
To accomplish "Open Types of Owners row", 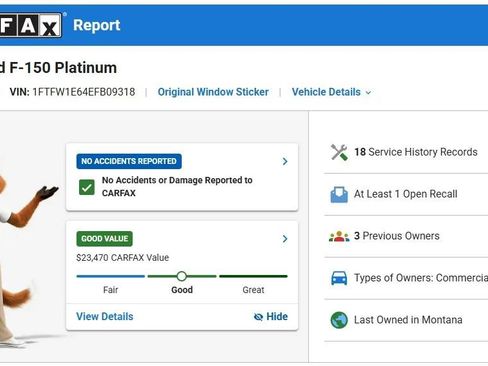I will click(x=406, y=278).
